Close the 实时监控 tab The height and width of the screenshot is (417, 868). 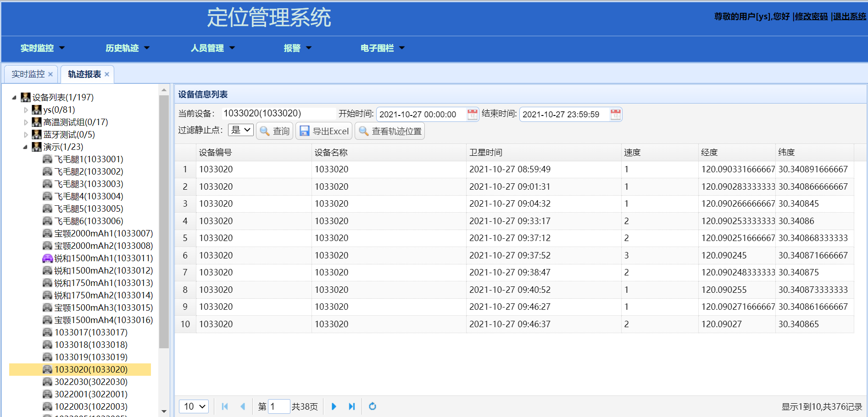pyautogui.click(x=50, y=74)
